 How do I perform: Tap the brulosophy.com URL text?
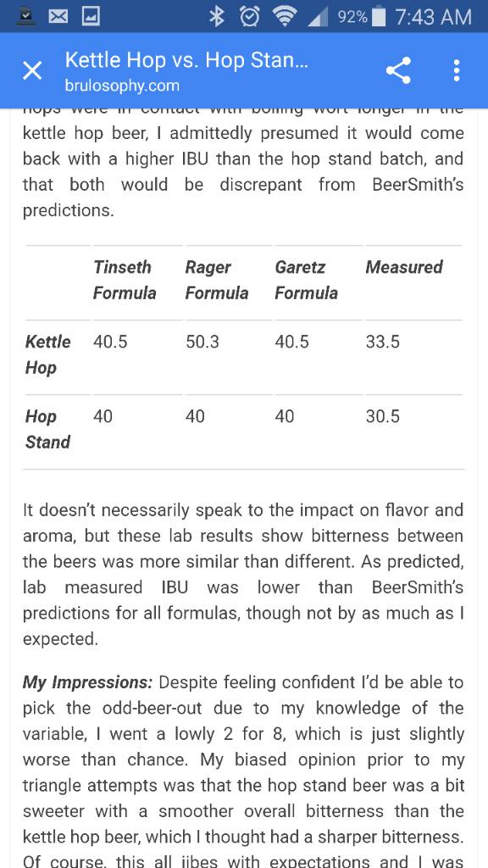122,86
